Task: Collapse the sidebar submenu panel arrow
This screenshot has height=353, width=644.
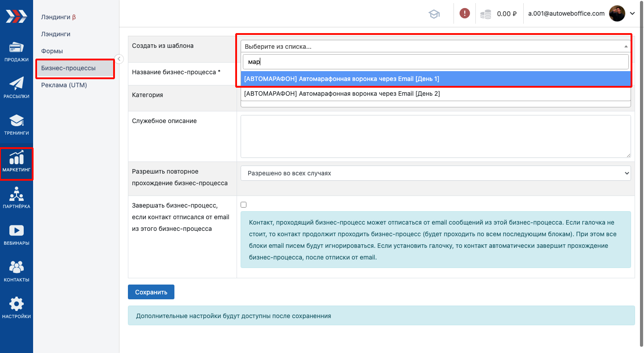Action: click(x=119, y=59)
